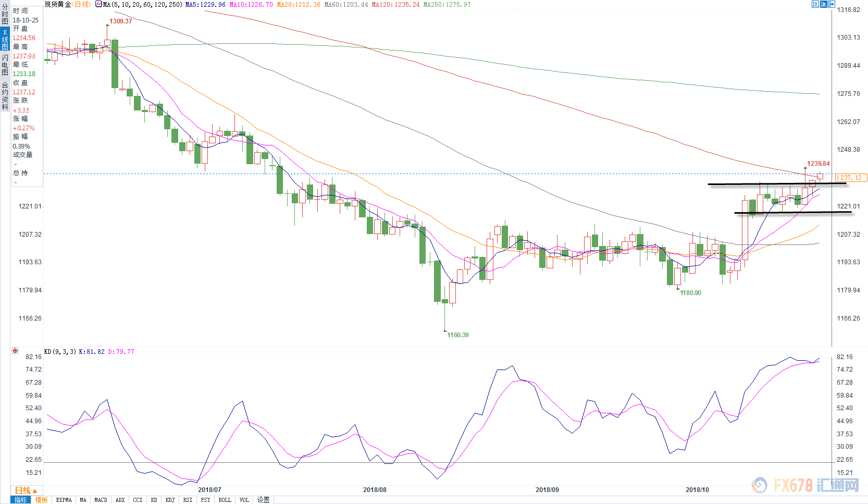
Task: Click the MA250:1275.97 value
Action: 447,4
